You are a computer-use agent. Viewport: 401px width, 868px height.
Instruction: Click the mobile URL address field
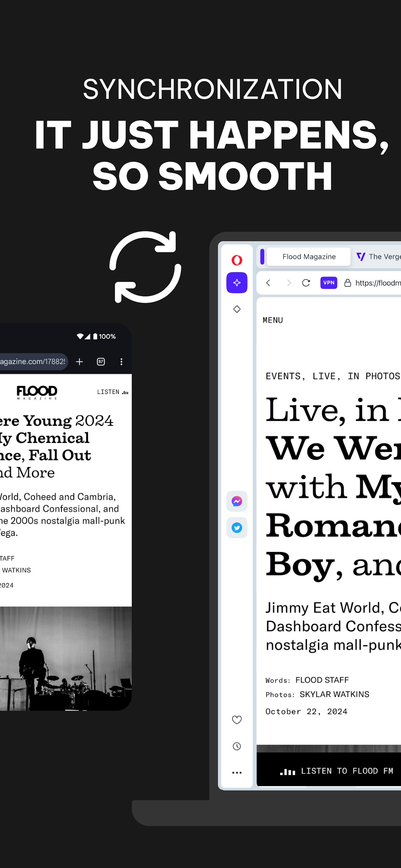pos(32,362)
